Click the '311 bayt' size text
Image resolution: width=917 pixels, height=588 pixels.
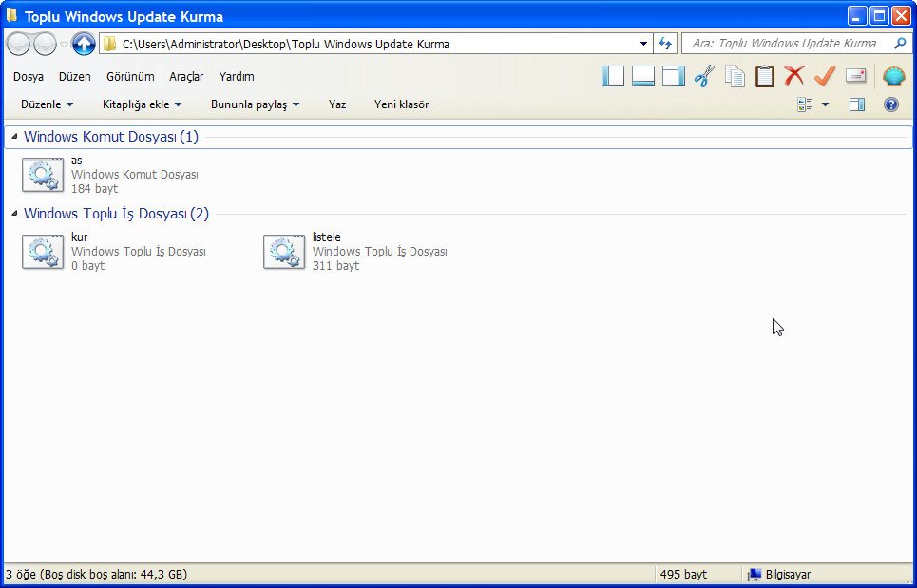(x=335, y=266)
